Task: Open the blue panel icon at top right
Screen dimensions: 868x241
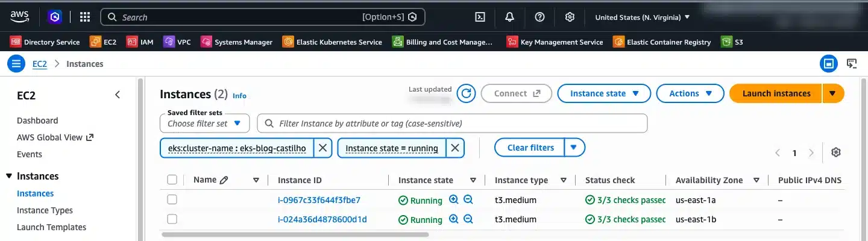Action: pyautogui.click(x=829, y=63)
